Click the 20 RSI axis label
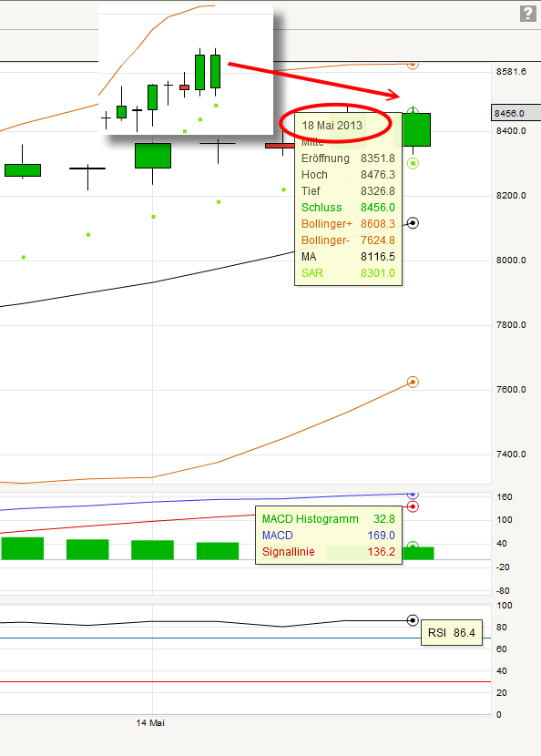 pos(502,693)
